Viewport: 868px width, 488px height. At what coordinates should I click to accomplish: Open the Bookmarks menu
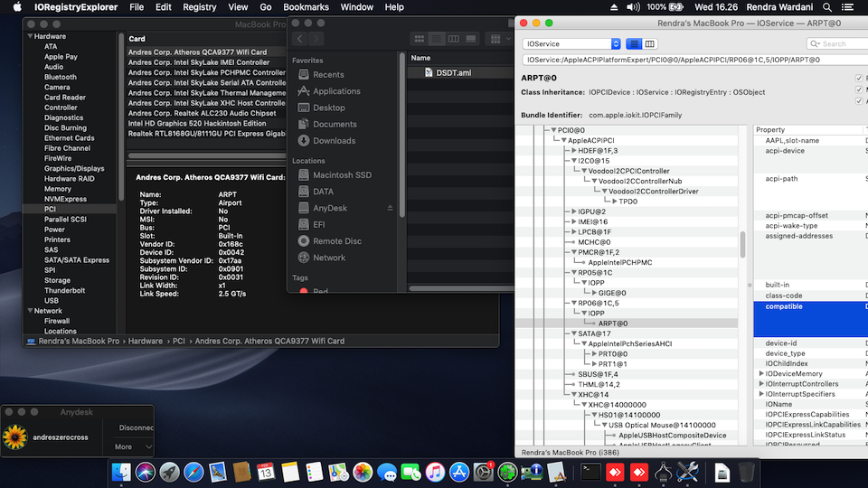(306, 7)
